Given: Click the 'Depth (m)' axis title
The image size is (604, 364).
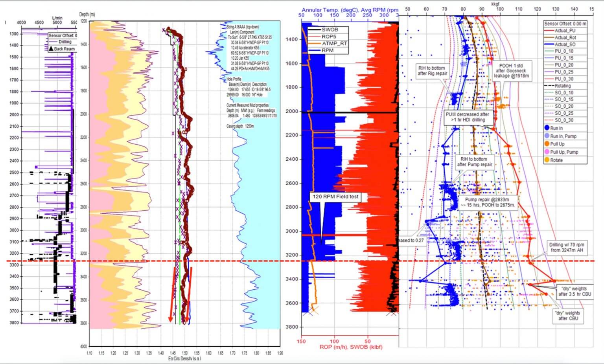Looking at the screenshot, I should 87,15.
